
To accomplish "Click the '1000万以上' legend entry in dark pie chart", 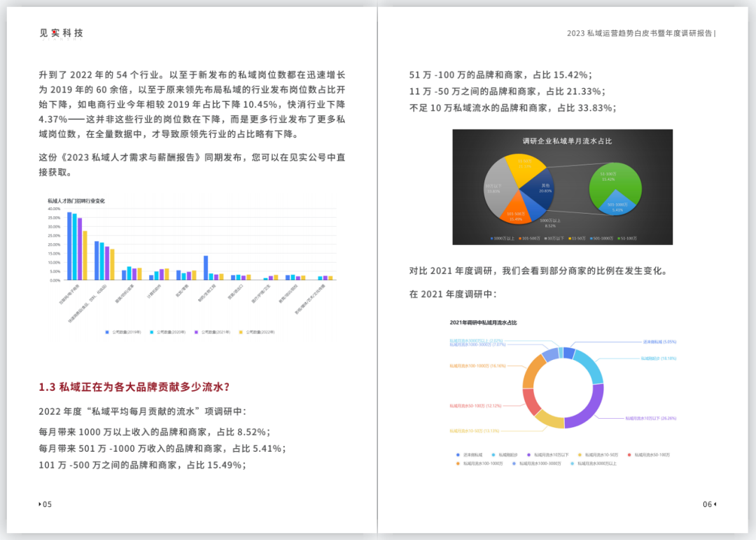I will point(503,238).
